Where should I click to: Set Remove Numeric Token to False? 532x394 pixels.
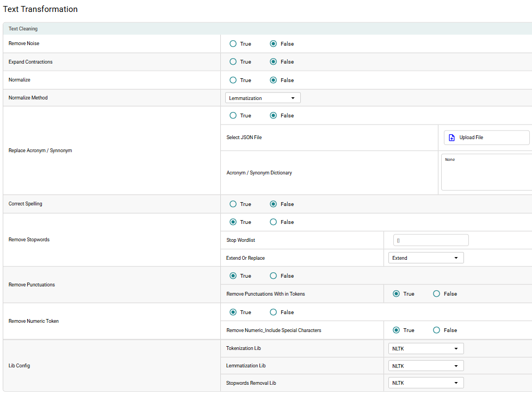point(274,312)
